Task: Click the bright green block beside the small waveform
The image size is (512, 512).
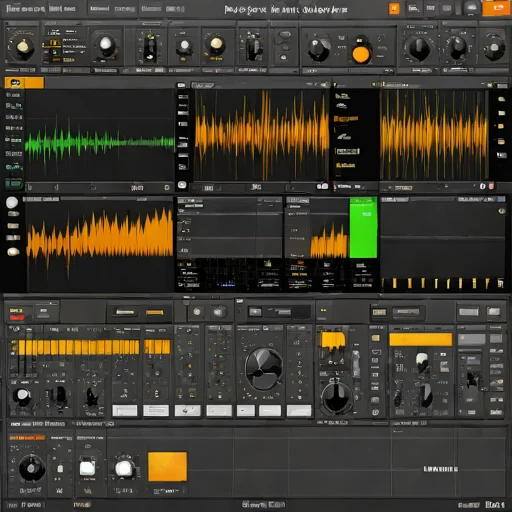Action: (363, 228)
